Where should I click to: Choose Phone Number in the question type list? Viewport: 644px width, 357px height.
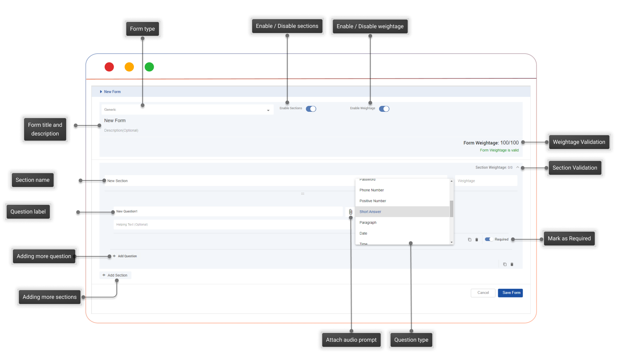click(x=372, y=190)
